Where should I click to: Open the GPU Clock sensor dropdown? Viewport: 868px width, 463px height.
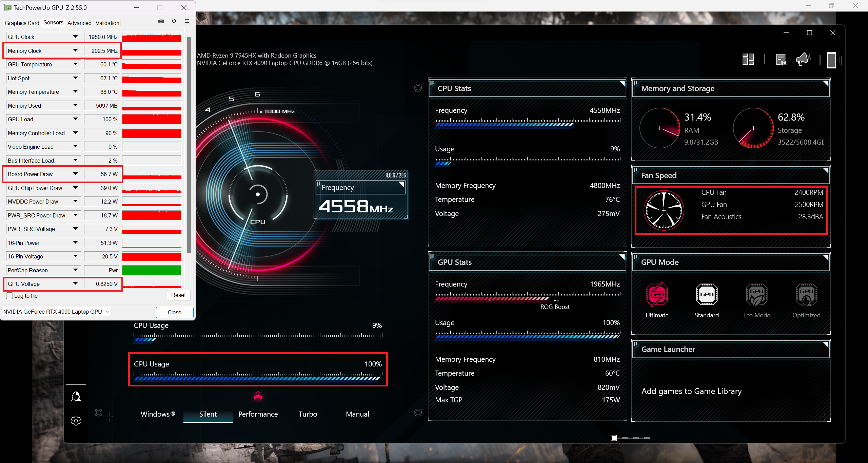click(x=75, y=37)
